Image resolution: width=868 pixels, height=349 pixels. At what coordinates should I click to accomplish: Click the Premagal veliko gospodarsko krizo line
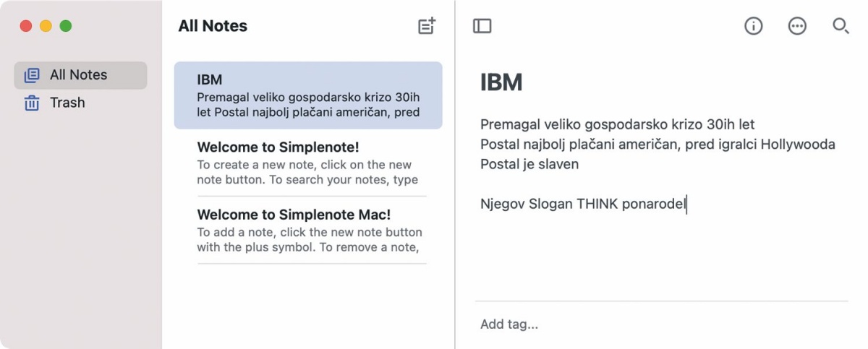[618, 124]
